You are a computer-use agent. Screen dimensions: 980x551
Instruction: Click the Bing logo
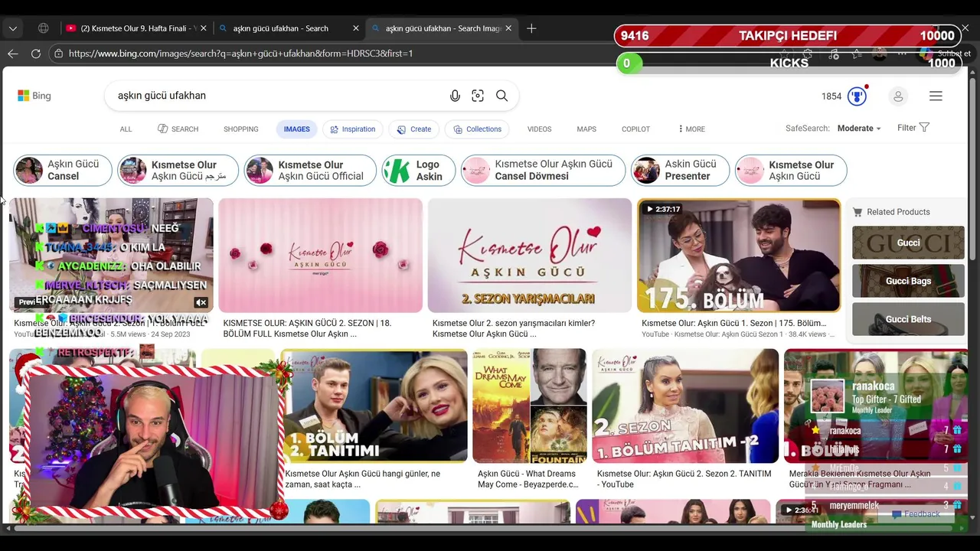34,96
